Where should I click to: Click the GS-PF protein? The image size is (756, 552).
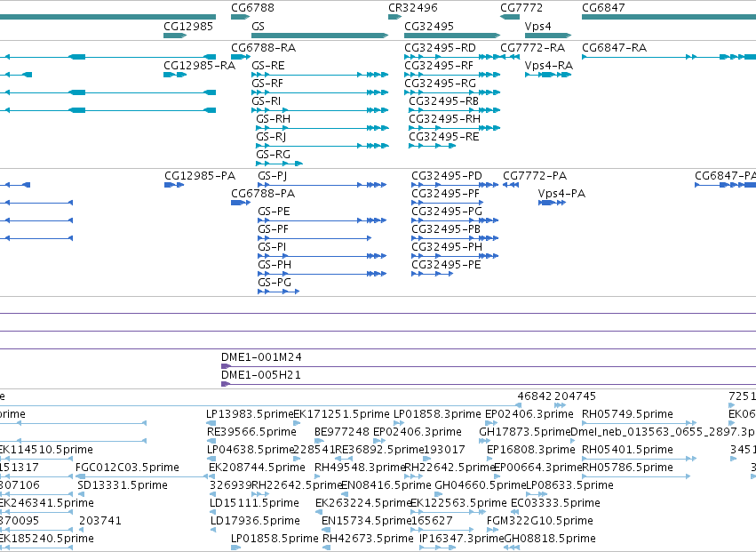(x=314, y=238)
